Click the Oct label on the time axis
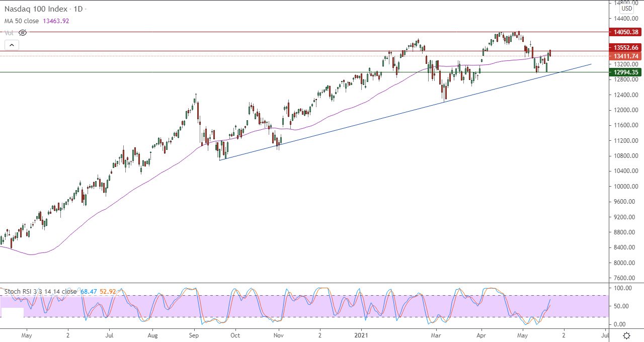The height and width of the screenshot is (342, 644). click(x=235, y=335)
